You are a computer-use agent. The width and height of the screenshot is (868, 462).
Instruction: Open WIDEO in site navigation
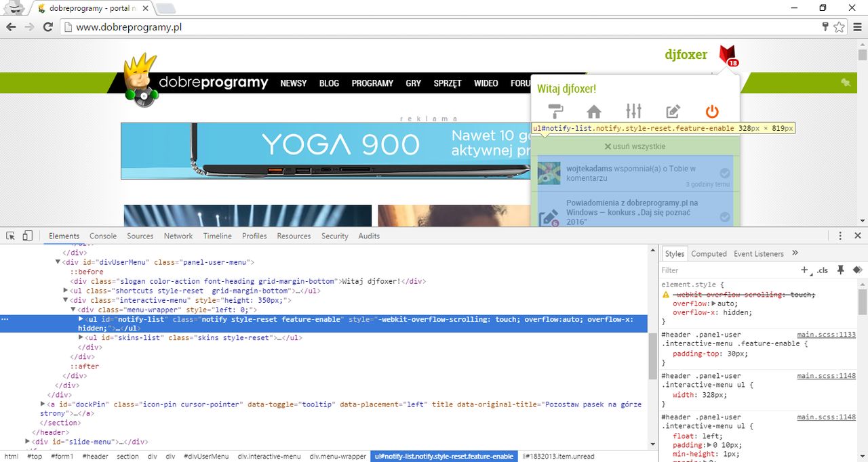coord(486,83)
